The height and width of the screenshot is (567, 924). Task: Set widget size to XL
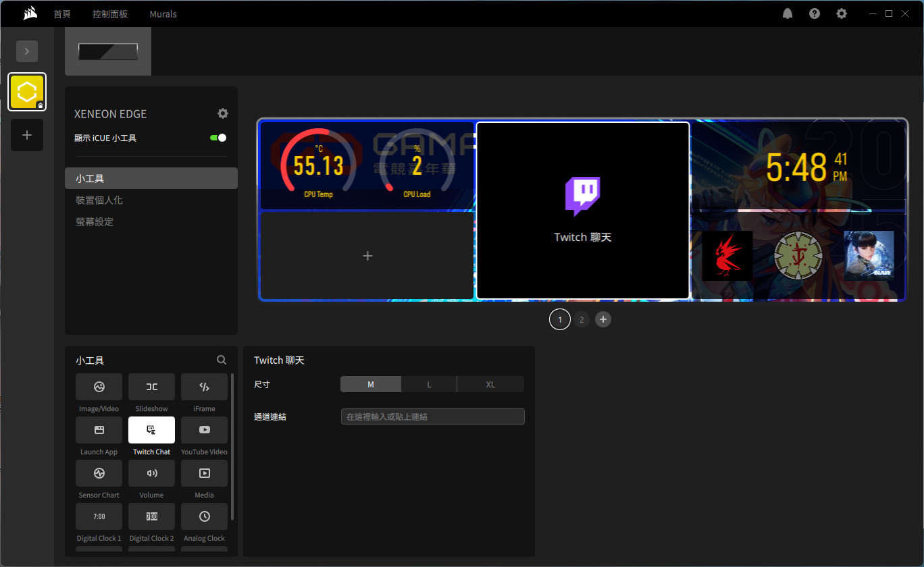point(490,384)
